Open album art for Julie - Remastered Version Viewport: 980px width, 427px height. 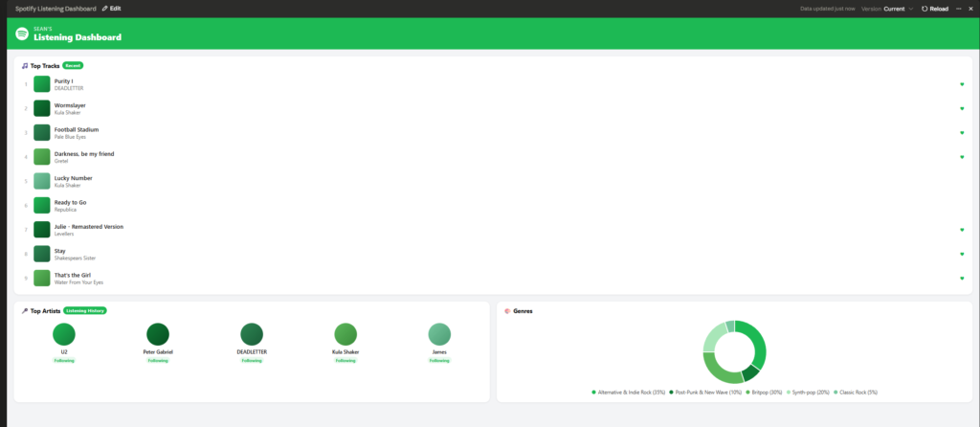tap(42, 230)
